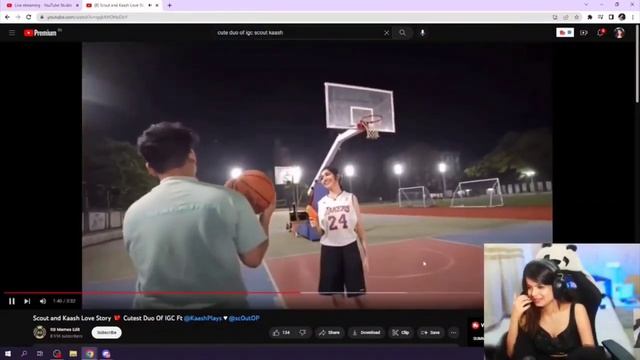The width and height of the screenshot is (640, 360).
Task: Open the browser extensions puzzle icon
Action: (590, 17)
